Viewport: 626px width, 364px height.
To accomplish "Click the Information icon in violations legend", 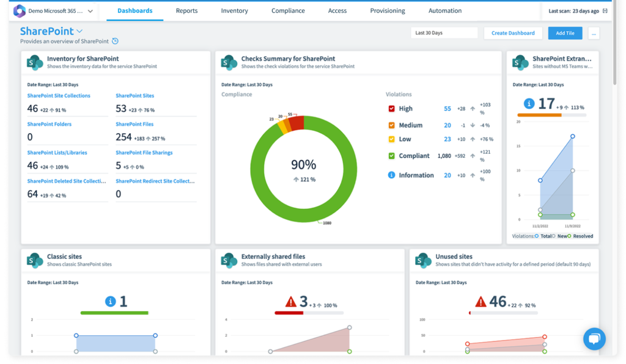I will click(x=392, y=175).
